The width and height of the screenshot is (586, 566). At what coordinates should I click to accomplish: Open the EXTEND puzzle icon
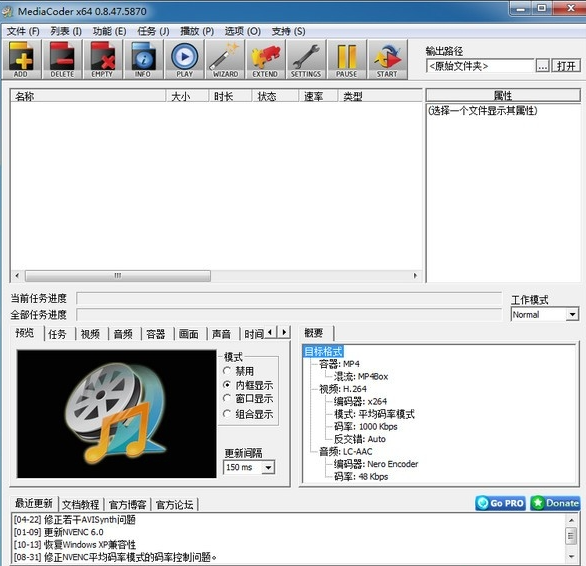coord(265,59)
